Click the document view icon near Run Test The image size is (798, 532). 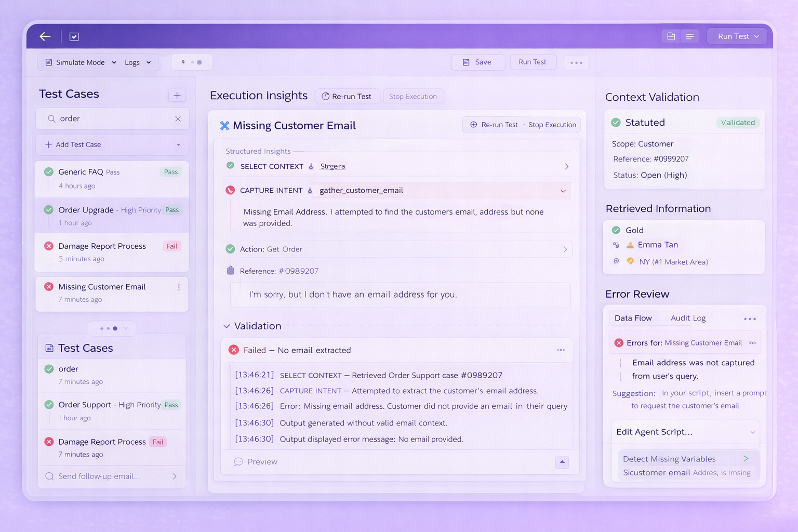671,36
